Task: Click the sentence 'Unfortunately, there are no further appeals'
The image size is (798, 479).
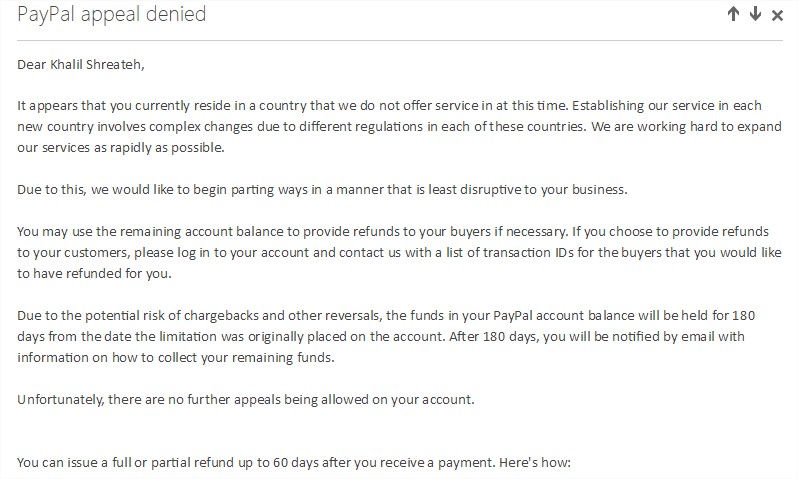Action: 245,400
